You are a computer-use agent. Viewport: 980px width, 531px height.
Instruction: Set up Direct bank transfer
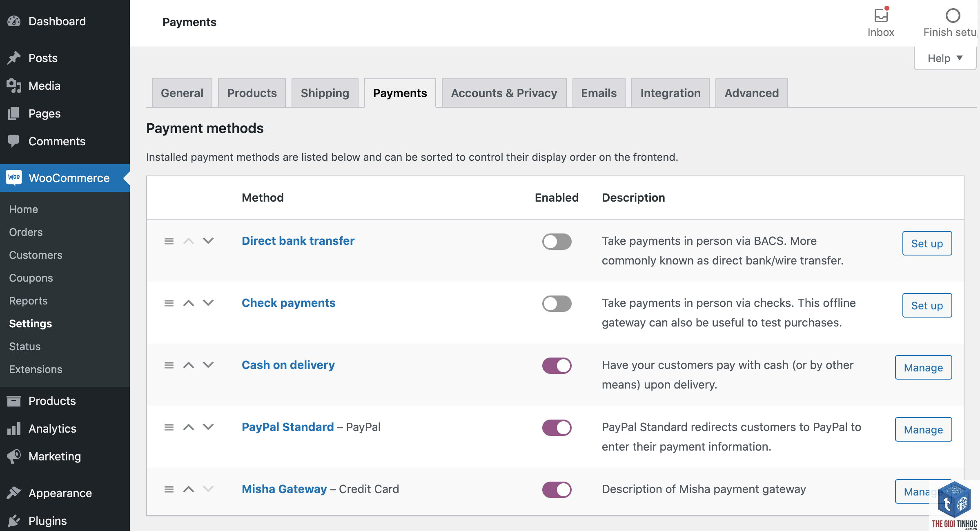point(927,243)
